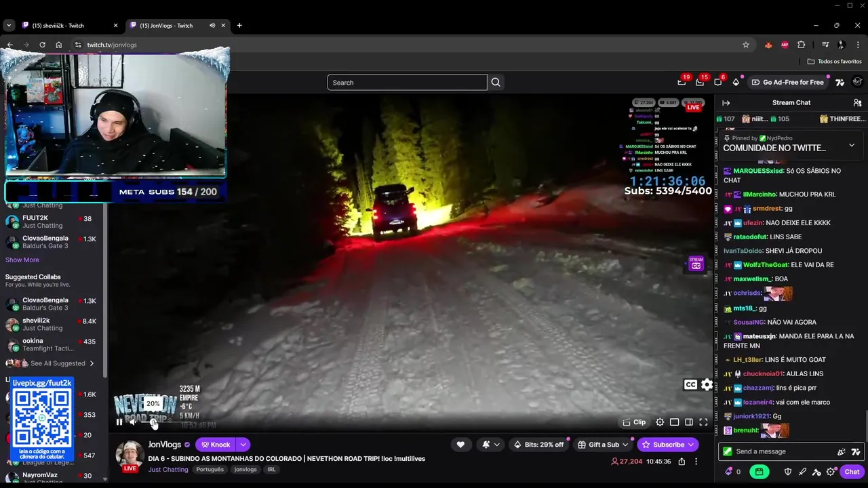This screenshot has height=488, width=868.
Task: Open a new browser tab
Action: pos(239,26)
